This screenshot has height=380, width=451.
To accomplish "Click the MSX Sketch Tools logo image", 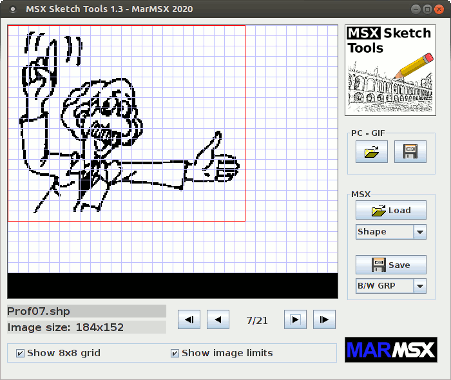I will pyautogui.click(x=390, y=70).
